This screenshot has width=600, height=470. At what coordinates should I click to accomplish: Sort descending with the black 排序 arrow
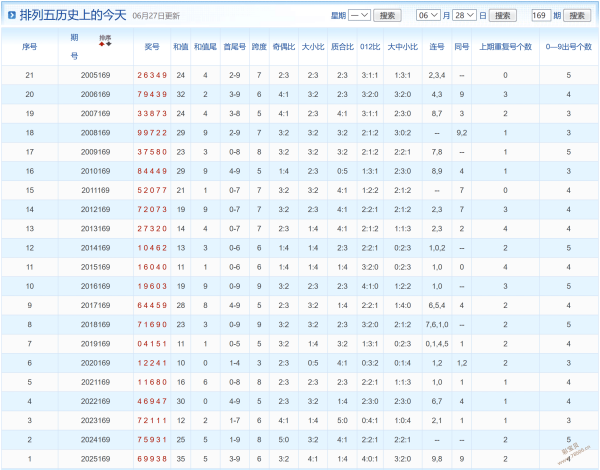[109, 44]
